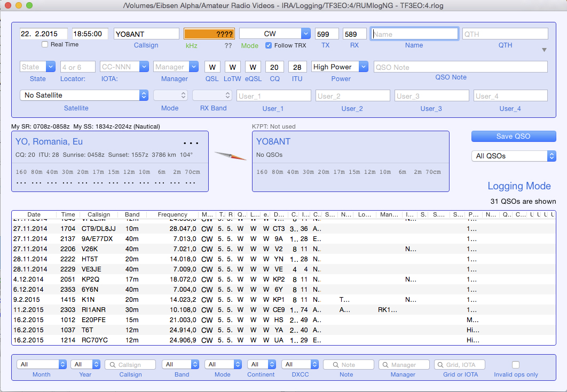Viewport: 567px width, 392px height.
Task: Toggle the Invalid ops only checkbox
Action: [516, 365]
